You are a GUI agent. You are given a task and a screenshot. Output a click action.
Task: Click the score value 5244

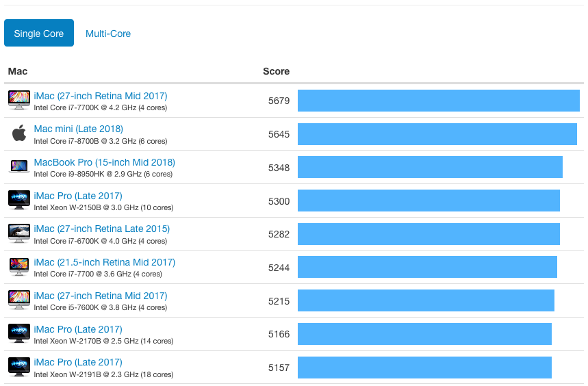click(x=279, y=268)
